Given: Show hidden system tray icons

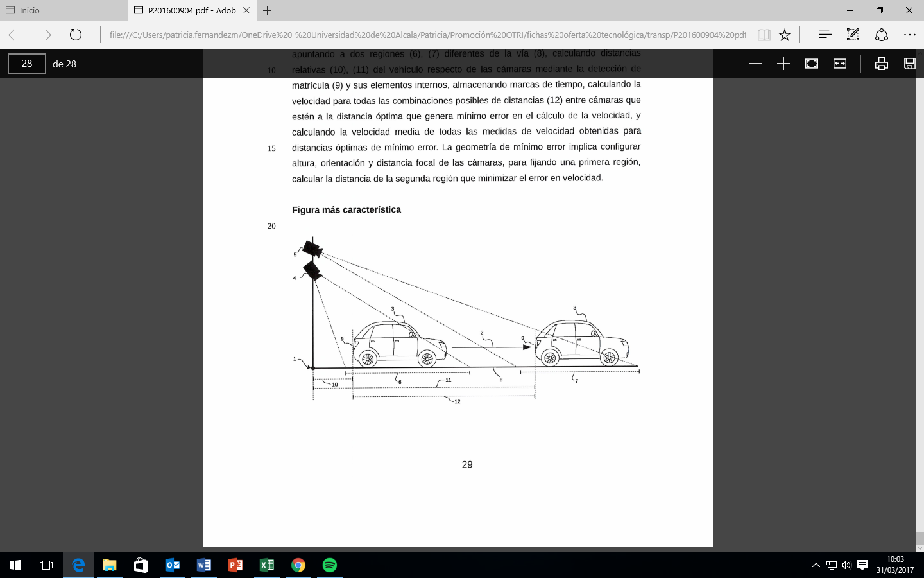Looking at the screenshot, I should tap(816, 565).
